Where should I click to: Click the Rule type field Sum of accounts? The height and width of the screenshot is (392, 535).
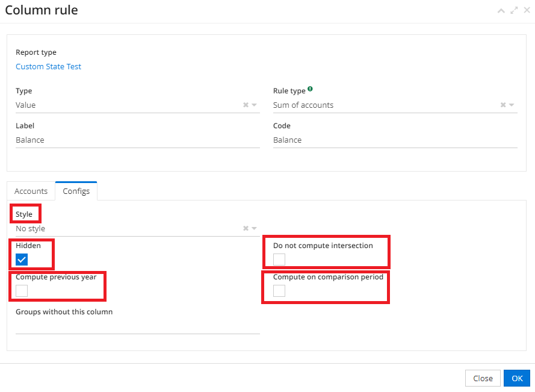(x=395, y=105)
